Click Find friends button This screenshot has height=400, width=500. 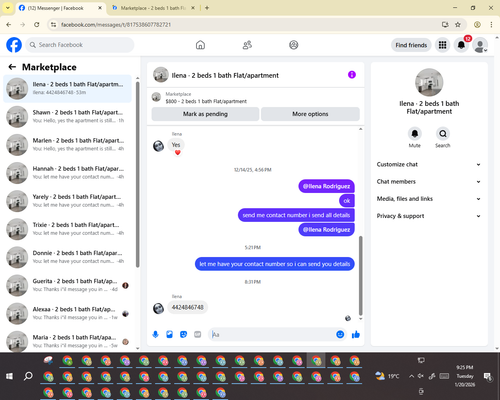[411, 45]
